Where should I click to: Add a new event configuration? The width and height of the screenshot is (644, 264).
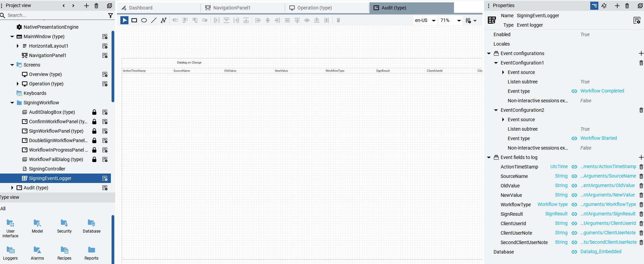[641, 53]
